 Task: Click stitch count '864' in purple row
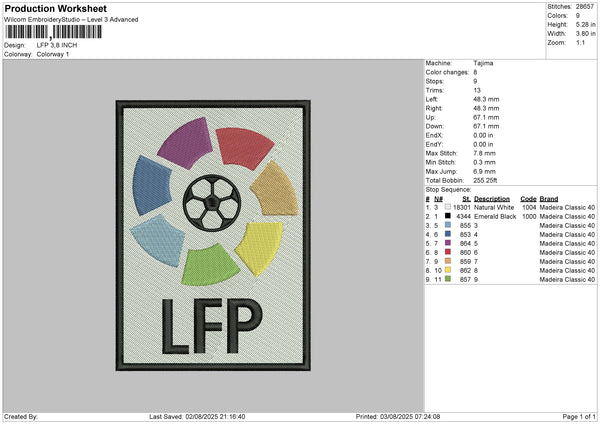pyautogui.click(x=465, y=243)
